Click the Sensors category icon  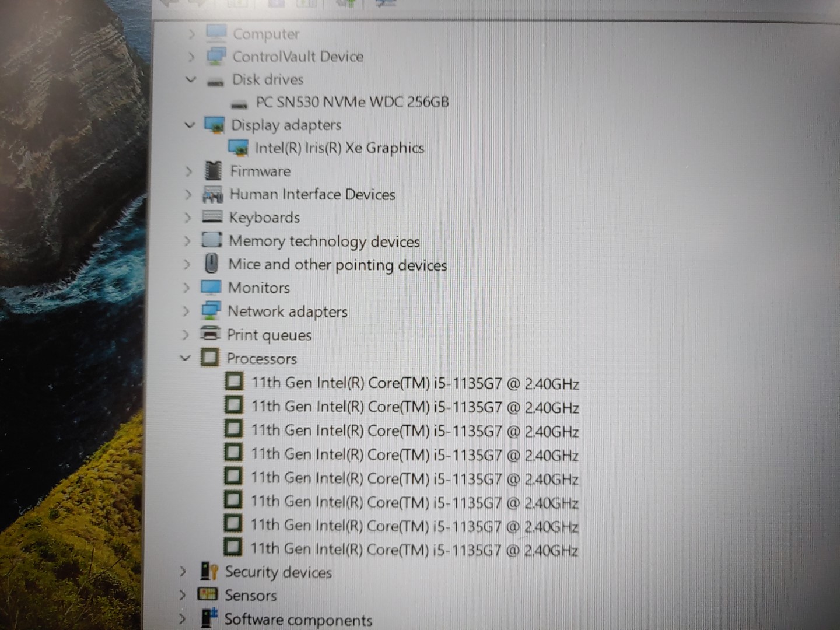point(208,594)
